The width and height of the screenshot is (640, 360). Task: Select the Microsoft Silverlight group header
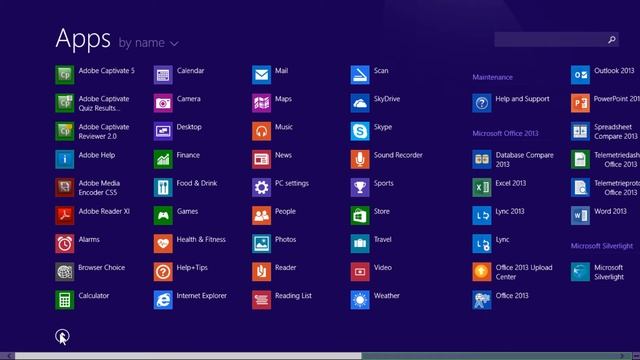point(602,246)
